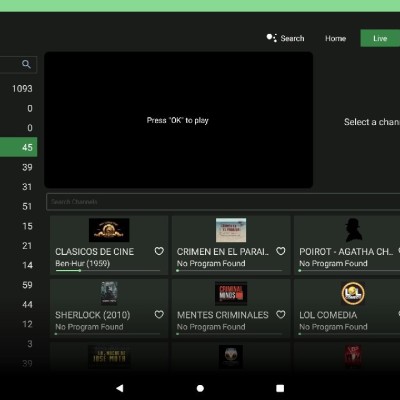Tap the Android back navigation button
Screen dimensions: 400x400
tap(120, 388)
